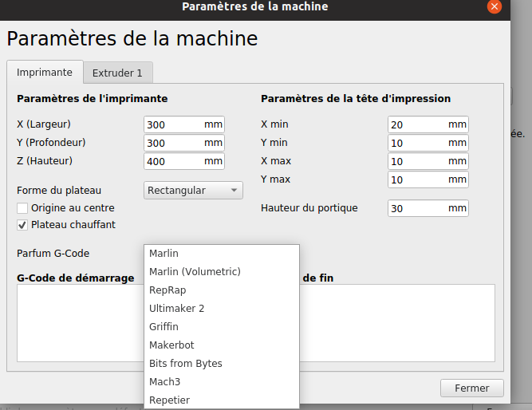
Task: Uncheck the Plateau chauffant checkbox
Action: tap(23, 225)
